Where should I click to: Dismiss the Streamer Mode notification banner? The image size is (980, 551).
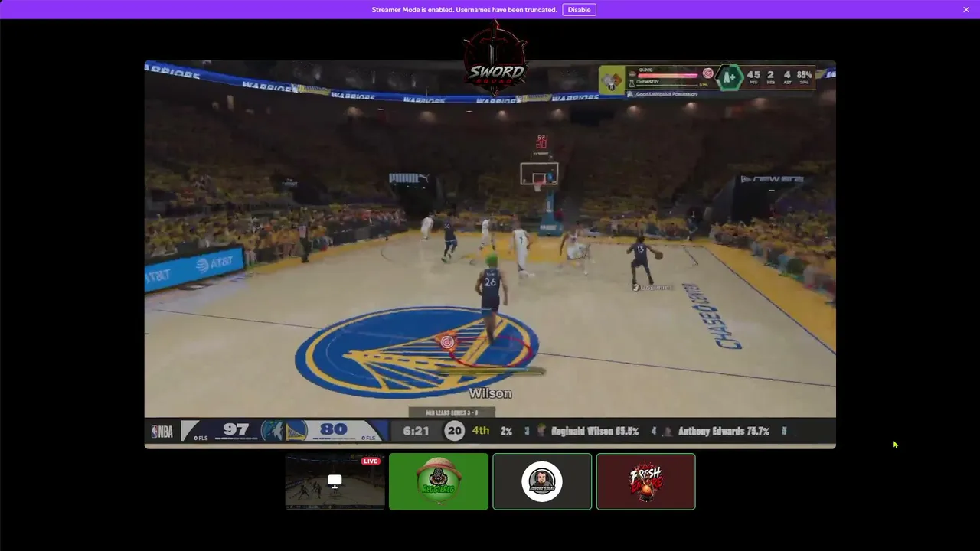966,10
